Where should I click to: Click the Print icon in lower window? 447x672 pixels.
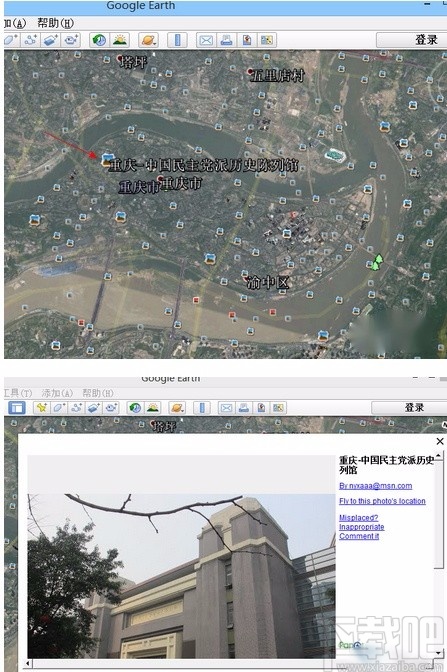[243, 408]
